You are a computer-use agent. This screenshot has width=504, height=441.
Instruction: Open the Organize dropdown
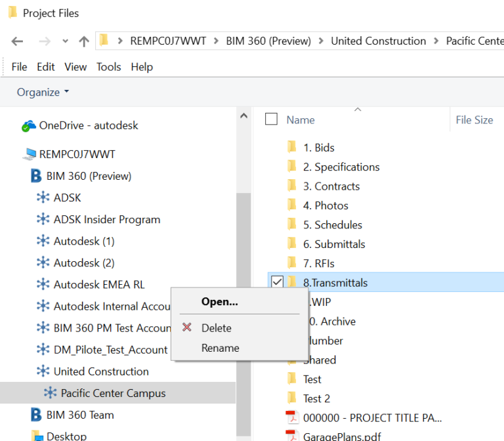pyautogui.click(x=43, y=93)
